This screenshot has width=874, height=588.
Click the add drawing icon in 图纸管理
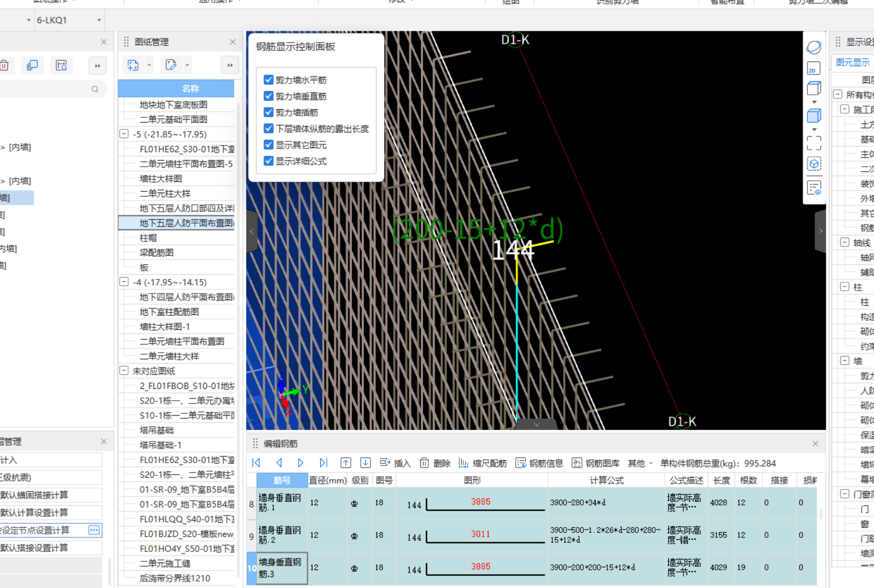(133, 65)
